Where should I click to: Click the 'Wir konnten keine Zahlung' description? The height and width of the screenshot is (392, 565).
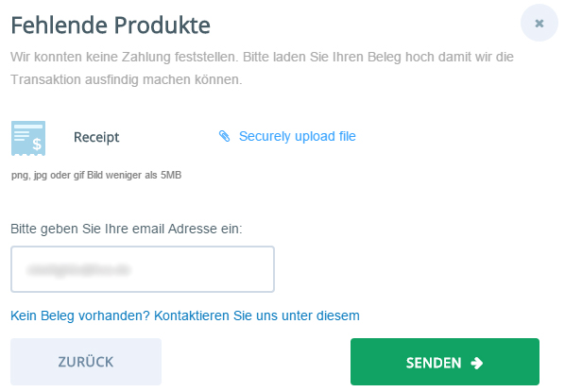[262, 57]
